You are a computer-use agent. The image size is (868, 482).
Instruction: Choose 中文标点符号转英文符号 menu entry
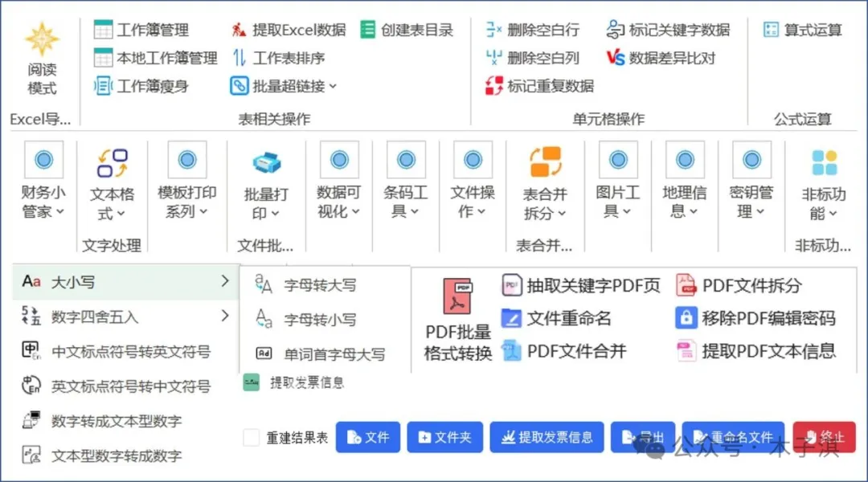click(x=130, y=351)
